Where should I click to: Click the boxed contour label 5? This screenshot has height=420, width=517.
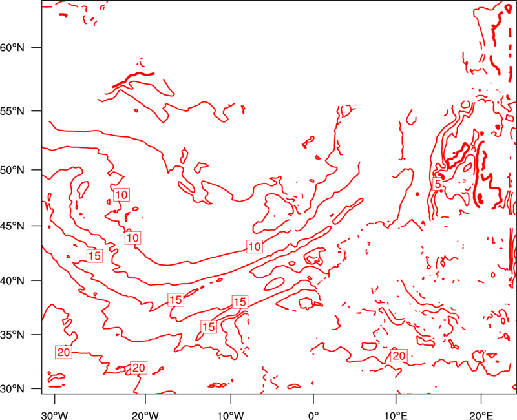pyautogui.click(x=438, y=184)
